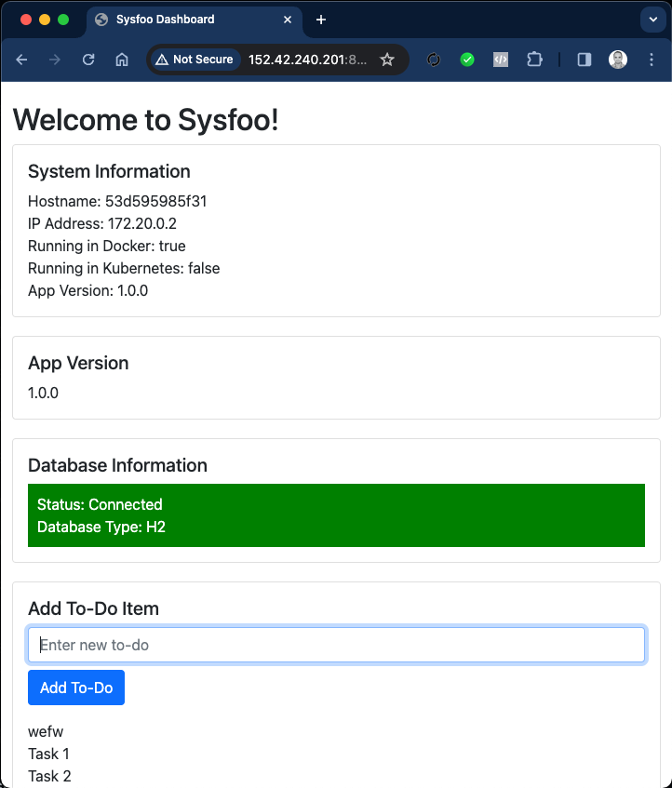Viewport: 672px width, 788px height.
Task: Close the Sysfoo Dashboard tab
Action: (x=288, y=20)
